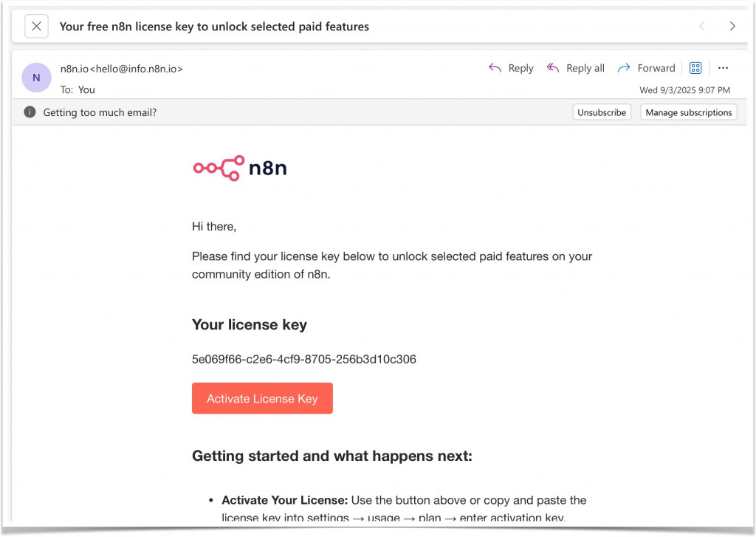Click the license key 5e069f66-c2e6-4cf9-8705-256b3d10c306
This screenshot has height=537, width=756.
[x=303, y=360]
